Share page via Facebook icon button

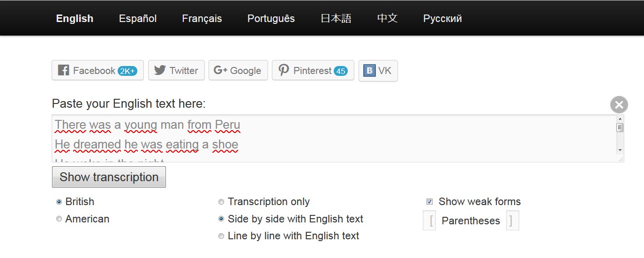64,70
